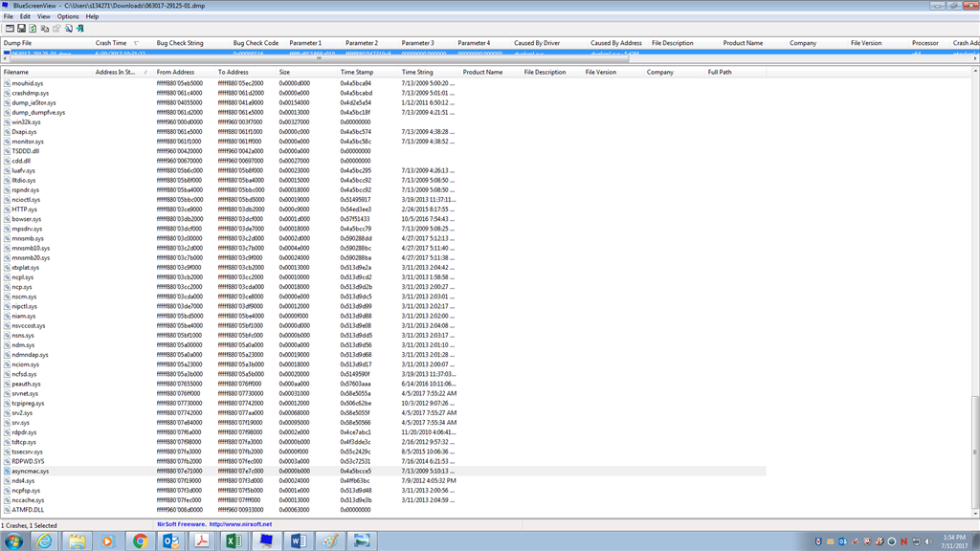
Task: Click the Properties toolbar icon
Action: point(56,29)
